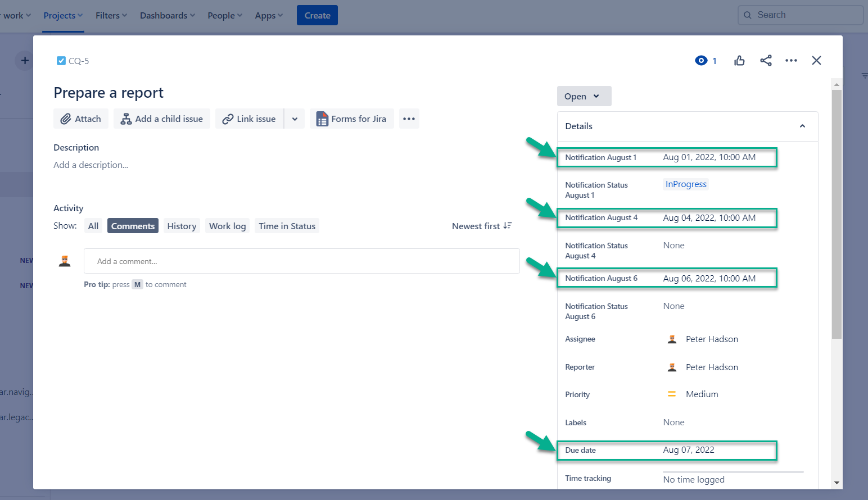Expand the Link issue dropdown arrow
This screenshot has width=868, height=500.
295,119
